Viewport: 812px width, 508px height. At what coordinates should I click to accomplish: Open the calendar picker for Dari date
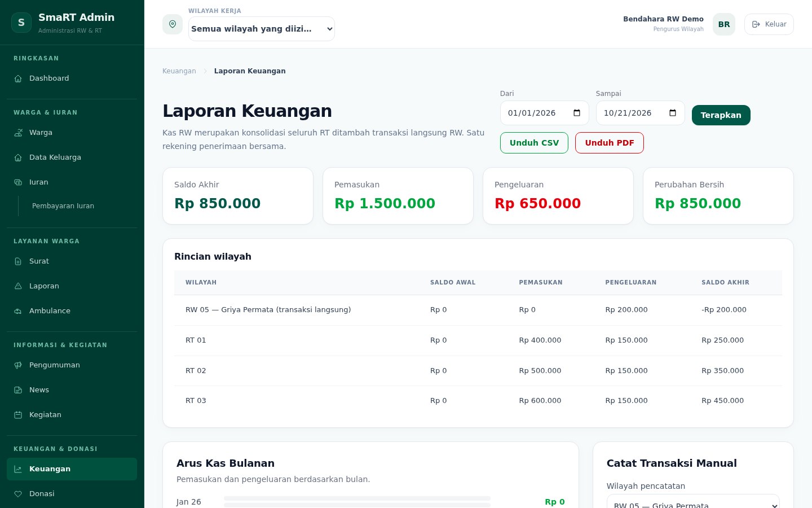tap(577, 113)
